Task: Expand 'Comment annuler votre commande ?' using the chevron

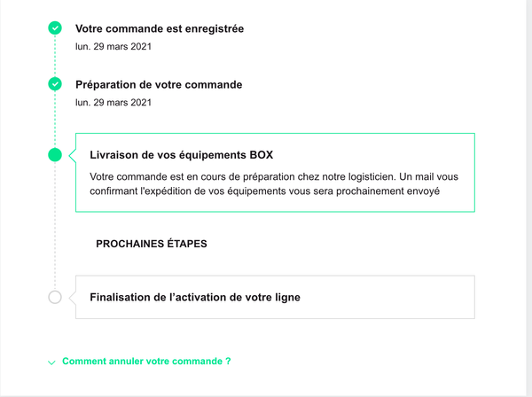Action: click(51, 362)
